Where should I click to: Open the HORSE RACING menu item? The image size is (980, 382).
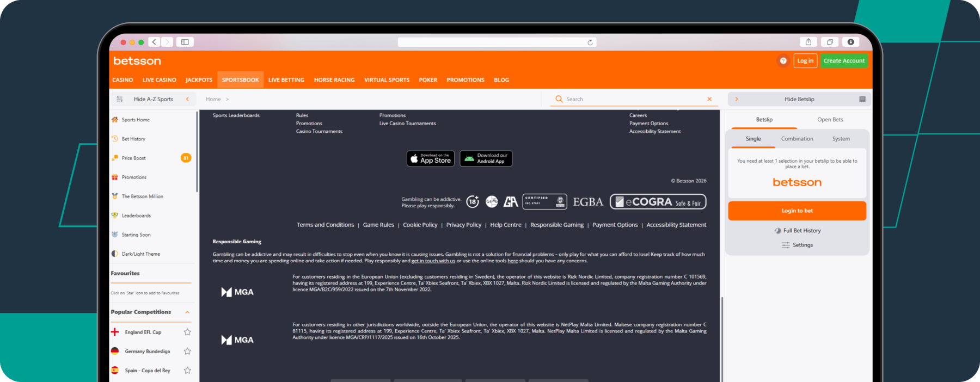(334, 80)
